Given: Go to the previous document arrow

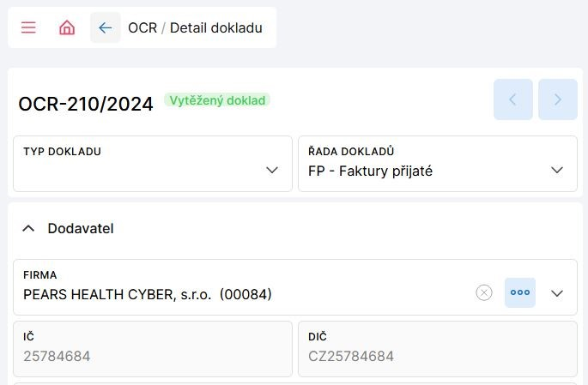Looking at the screenshot, I should (513, 99).
